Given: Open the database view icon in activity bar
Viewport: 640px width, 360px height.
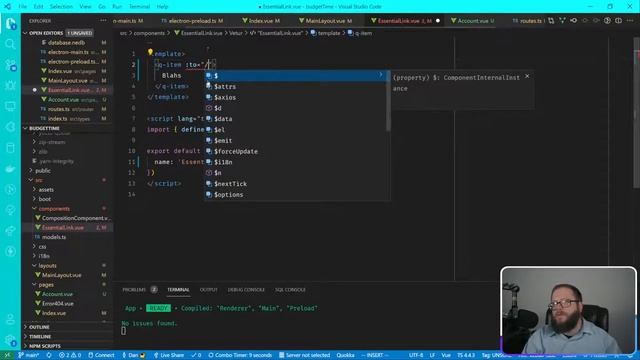Looking at the screenshot, I should click(10, 148).
